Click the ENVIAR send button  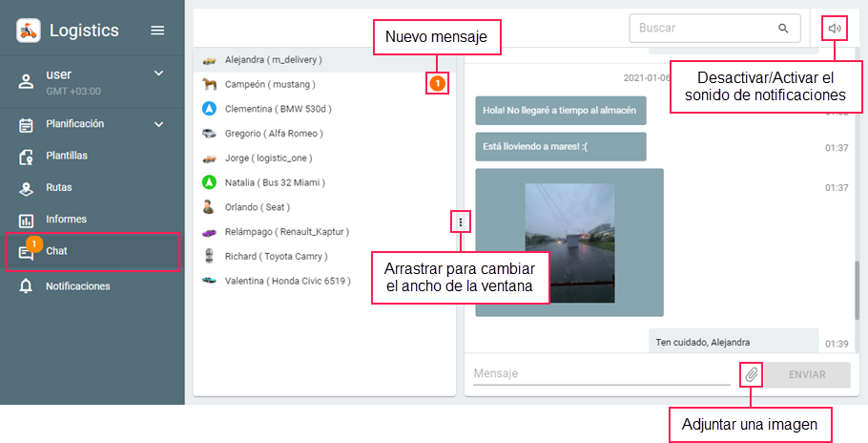(807, 375)
